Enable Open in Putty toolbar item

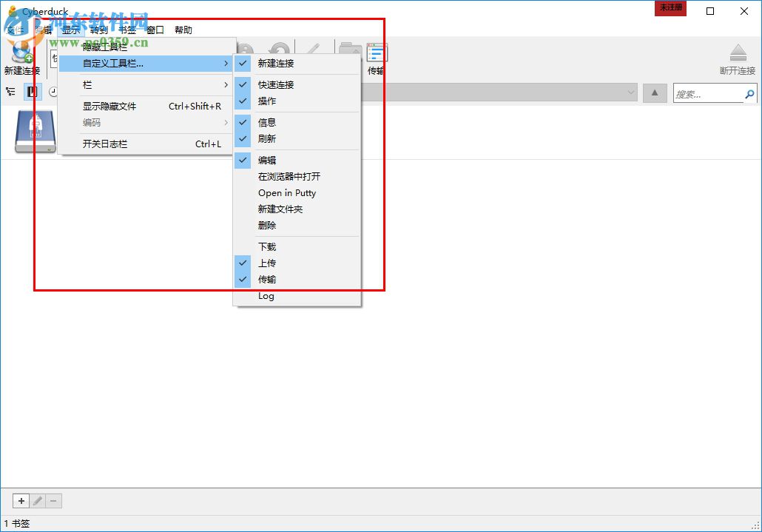pyautogui.click(x=297, y=193)
